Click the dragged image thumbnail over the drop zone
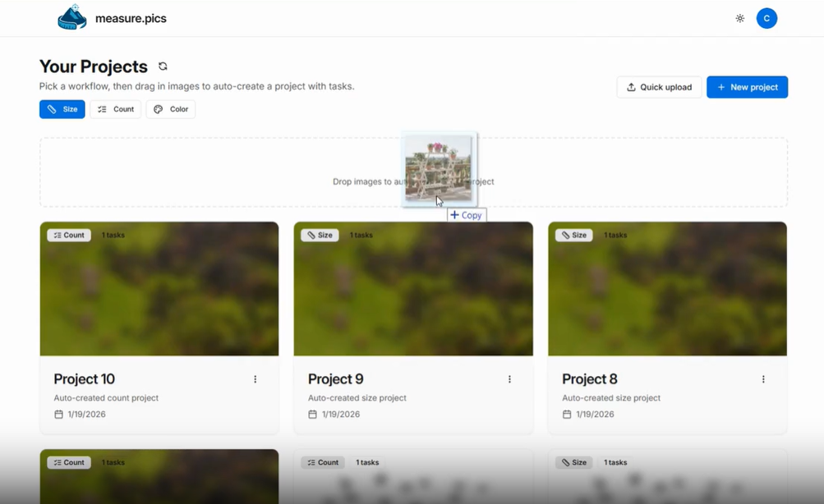Image resolution: width=824 pixels, height=504 pixels. (439, 168)
